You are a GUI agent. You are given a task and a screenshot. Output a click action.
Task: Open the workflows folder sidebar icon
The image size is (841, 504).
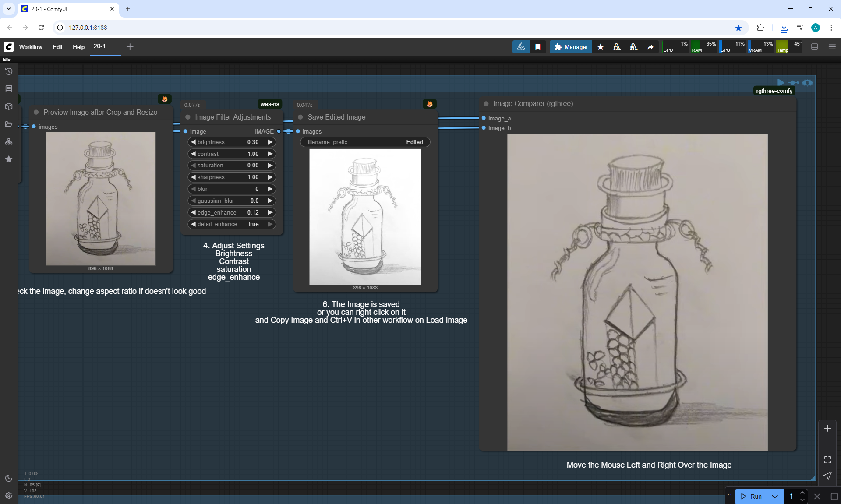click(x=8, y=124)
